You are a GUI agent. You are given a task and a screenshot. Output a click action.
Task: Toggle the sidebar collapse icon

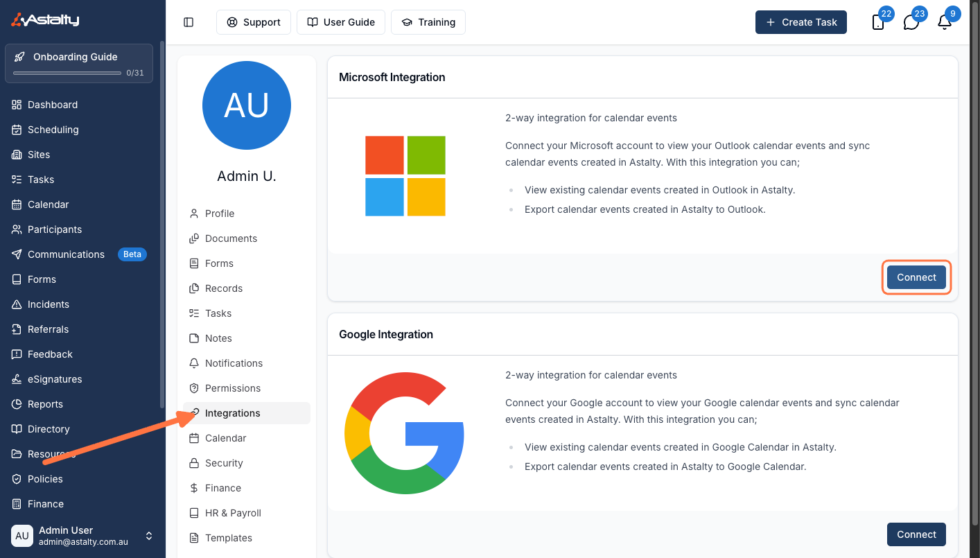click(189, 22)
